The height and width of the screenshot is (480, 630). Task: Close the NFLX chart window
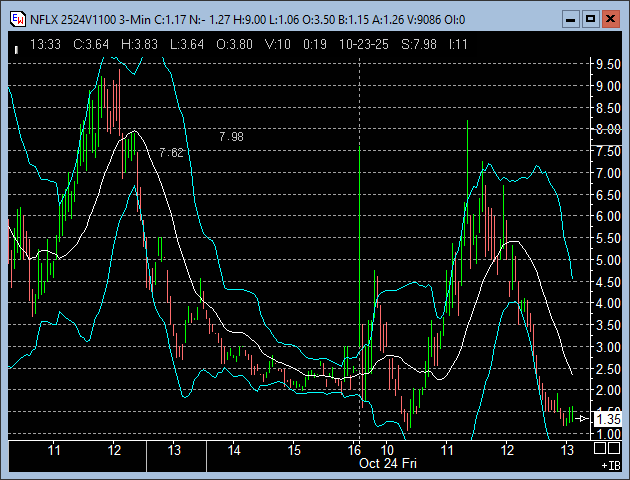click(x=611, y=18)
